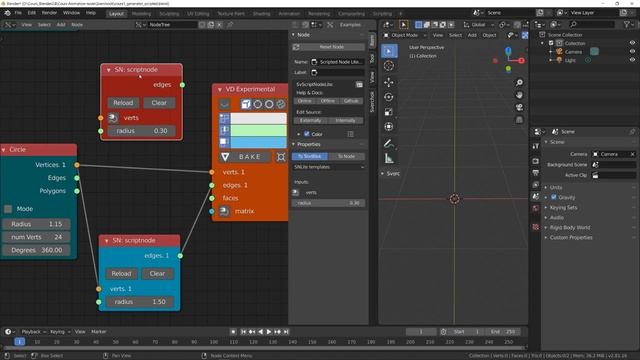Select the Annotate tool in viewport toolbar

[389, 143]
